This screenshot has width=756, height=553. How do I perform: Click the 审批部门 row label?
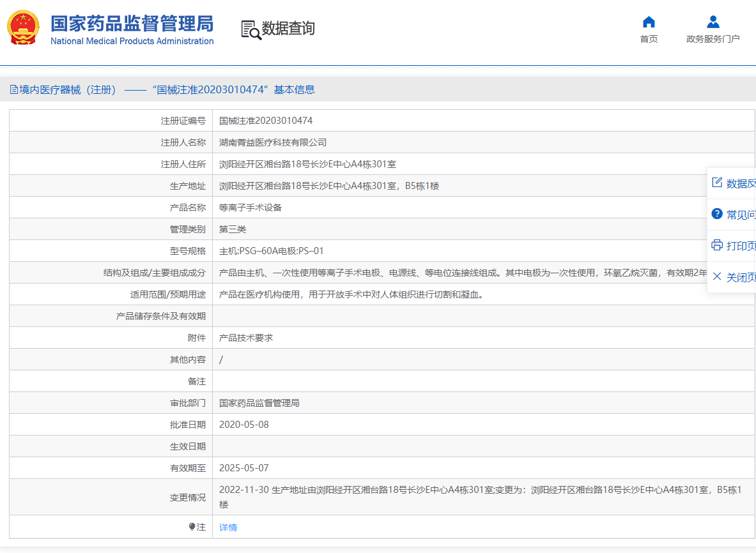187,403
